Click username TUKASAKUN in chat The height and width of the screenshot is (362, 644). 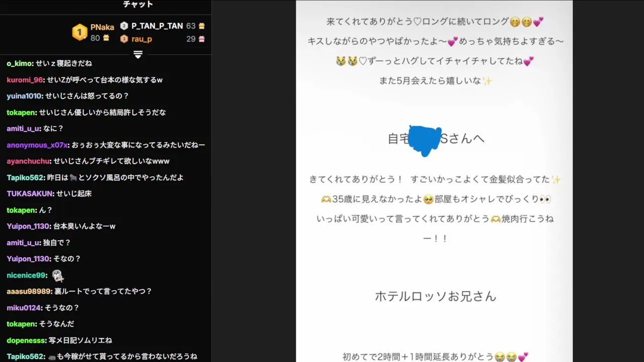pos(29,194)
